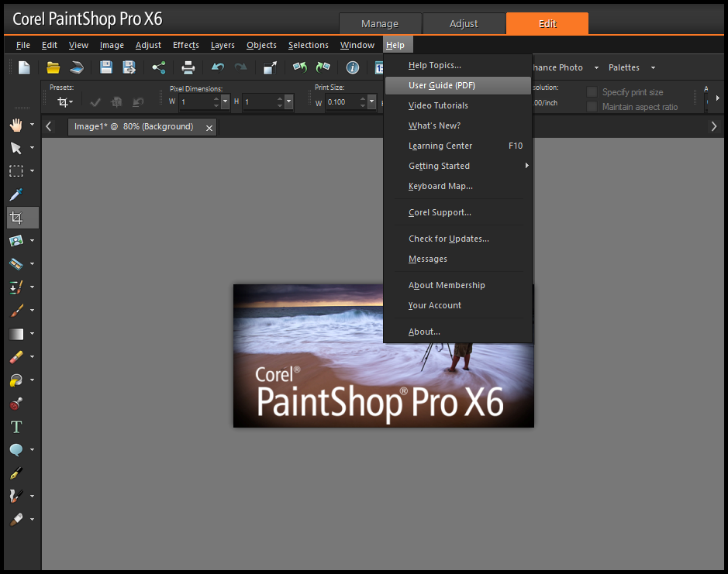Open the Palettes dropdown
This screenshot has width=728, height=574.
pyautogui.click(x=632, y=67)
